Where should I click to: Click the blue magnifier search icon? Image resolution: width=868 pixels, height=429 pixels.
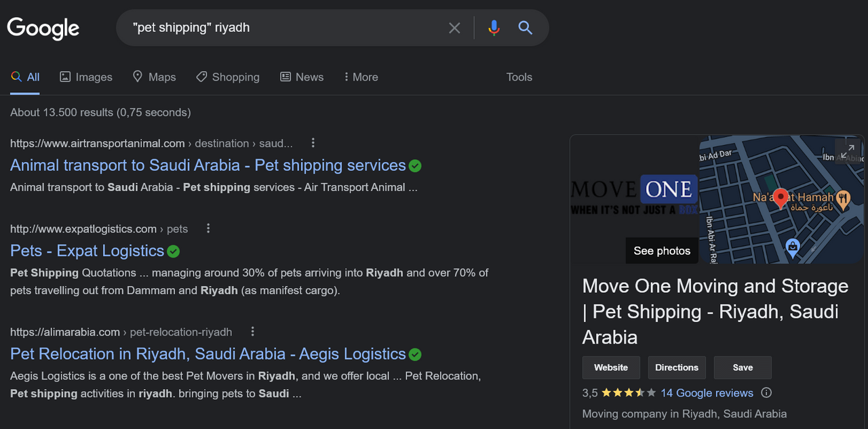(x=525, y=28)
